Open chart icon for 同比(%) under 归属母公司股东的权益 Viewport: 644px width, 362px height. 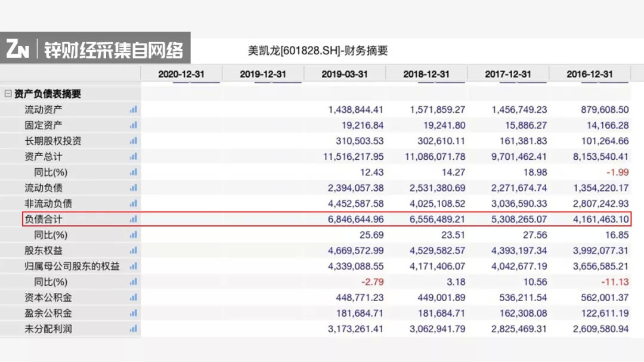tap(134, 281)
